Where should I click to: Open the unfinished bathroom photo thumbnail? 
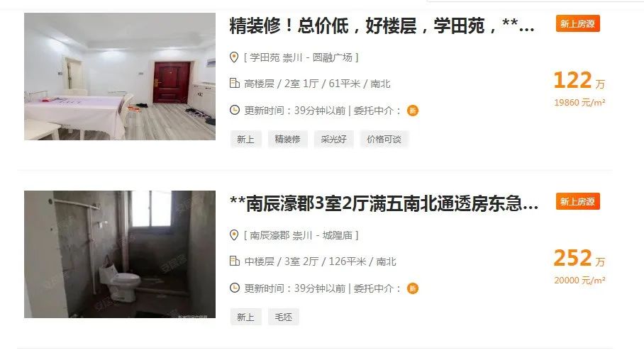120,254
